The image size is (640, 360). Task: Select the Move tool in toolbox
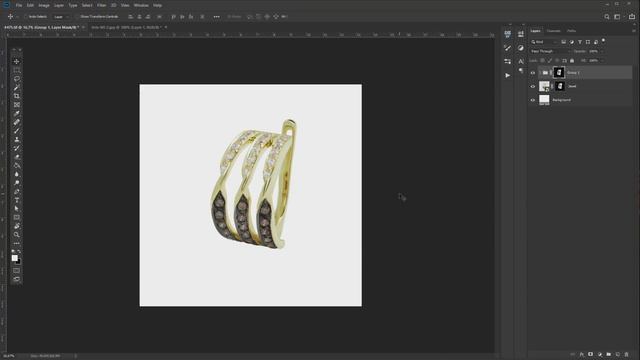16,62
